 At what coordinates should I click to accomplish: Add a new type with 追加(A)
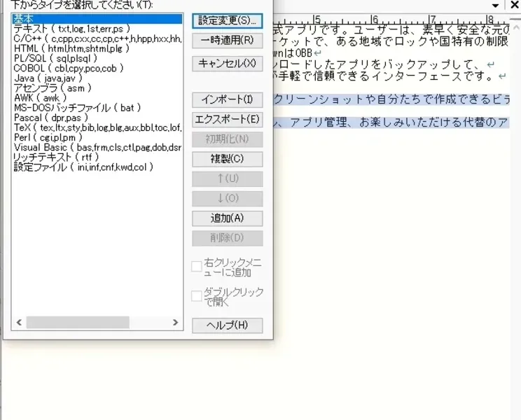(228, 218)
